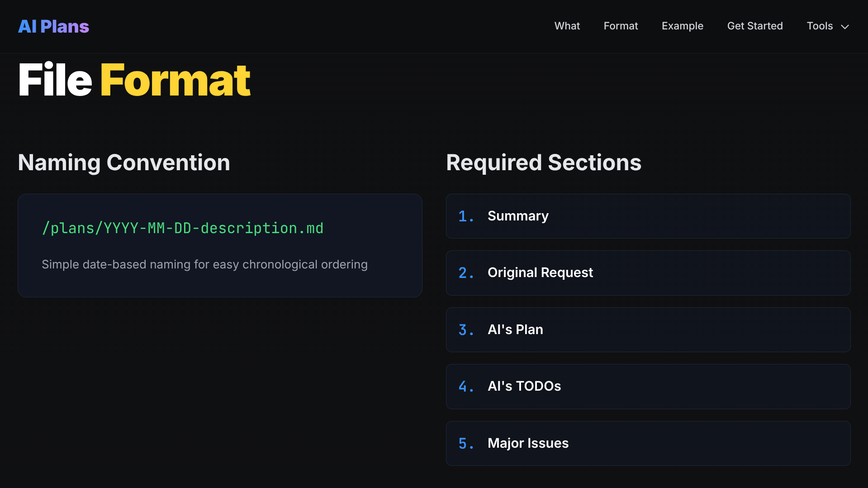Click the AI Plans logo
868x488 pixels.
[x=53, y=26]
